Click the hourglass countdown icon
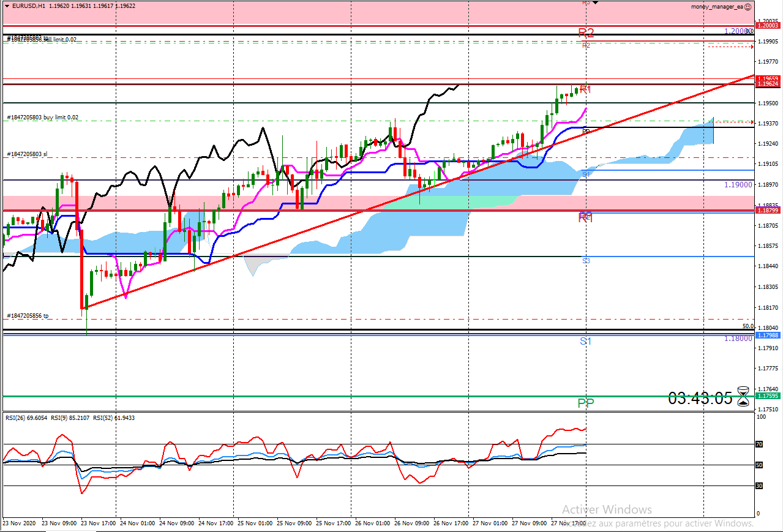The height and width of the screenshot is (532, 783). (743, 397)
